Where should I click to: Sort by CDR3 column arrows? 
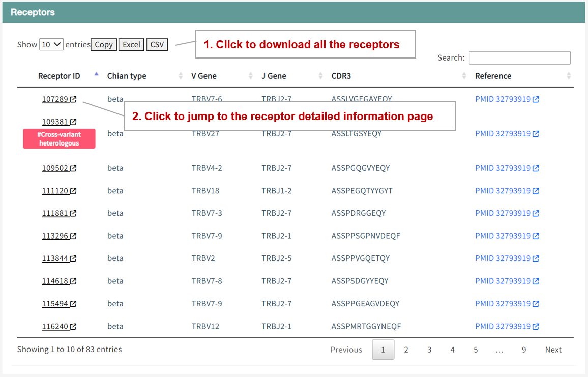(x=464, y=76)
